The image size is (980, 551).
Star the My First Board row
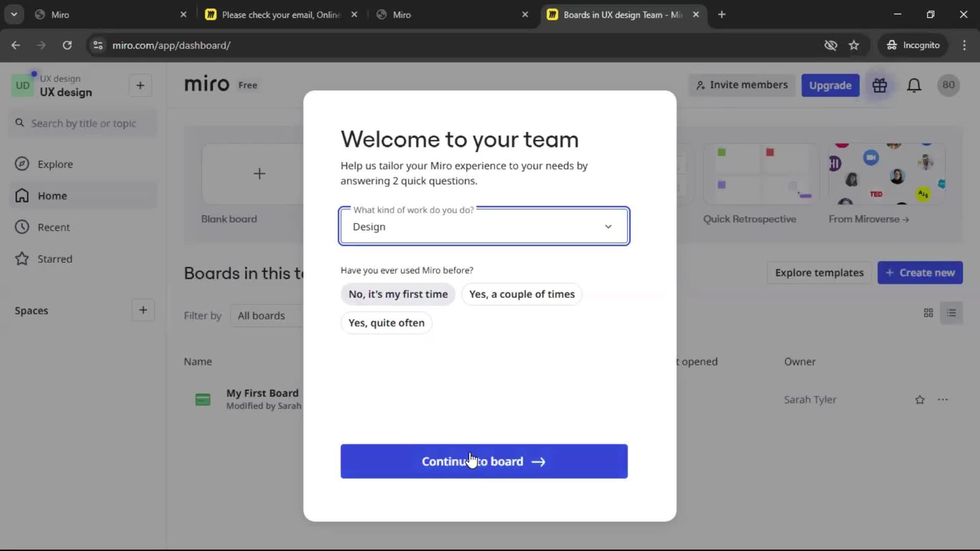click(x=920, y=400)
